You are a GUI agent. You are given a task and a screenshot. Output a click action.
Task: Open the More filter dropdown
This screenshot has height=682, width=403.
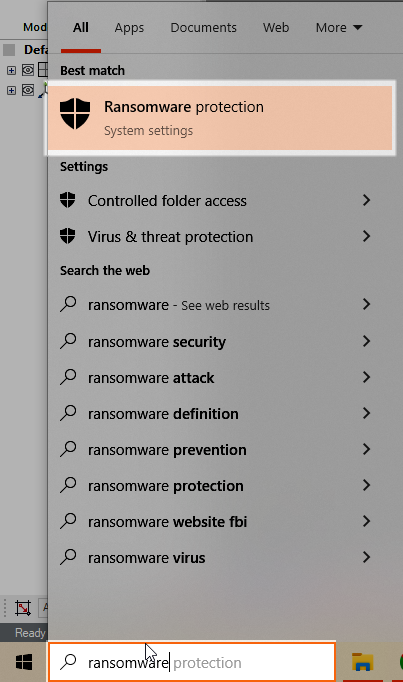[339, 27]
